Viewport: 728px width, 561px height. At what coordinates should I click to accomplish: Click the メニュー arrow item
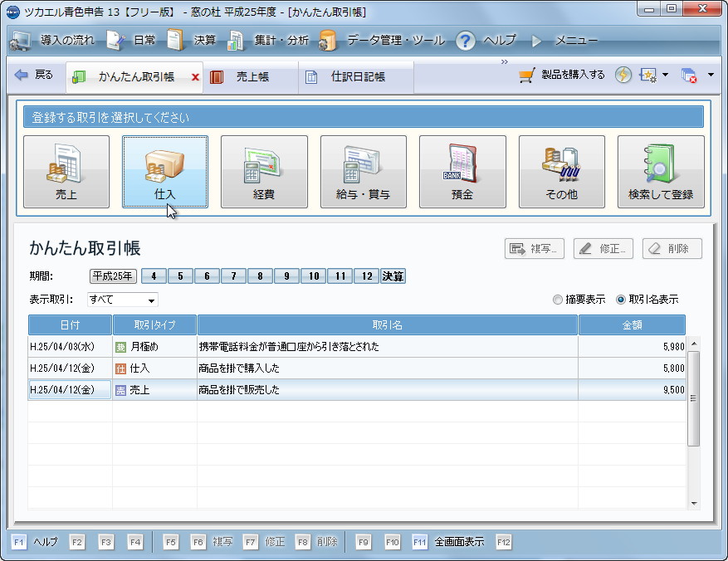pyautogui.click(x=565, y=41)
